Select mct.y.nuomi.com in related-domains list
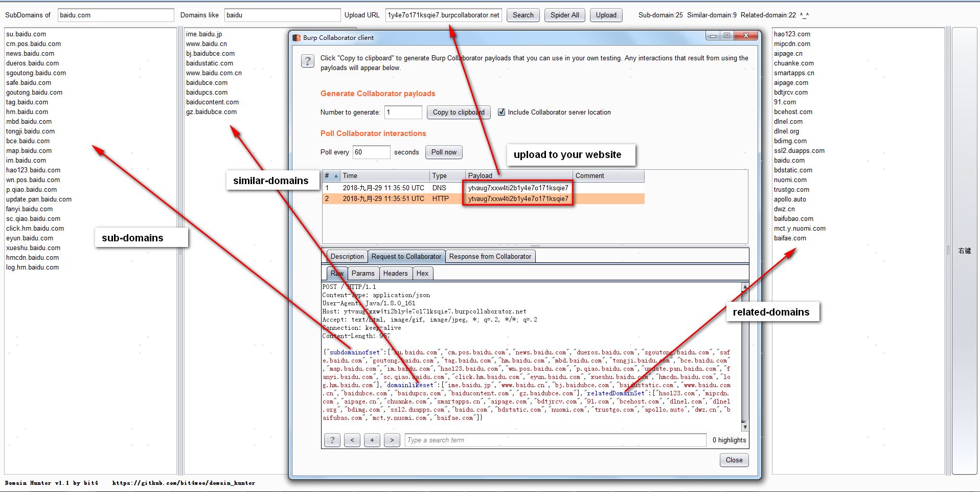This screenshot has height=492, width=980. 800,228
